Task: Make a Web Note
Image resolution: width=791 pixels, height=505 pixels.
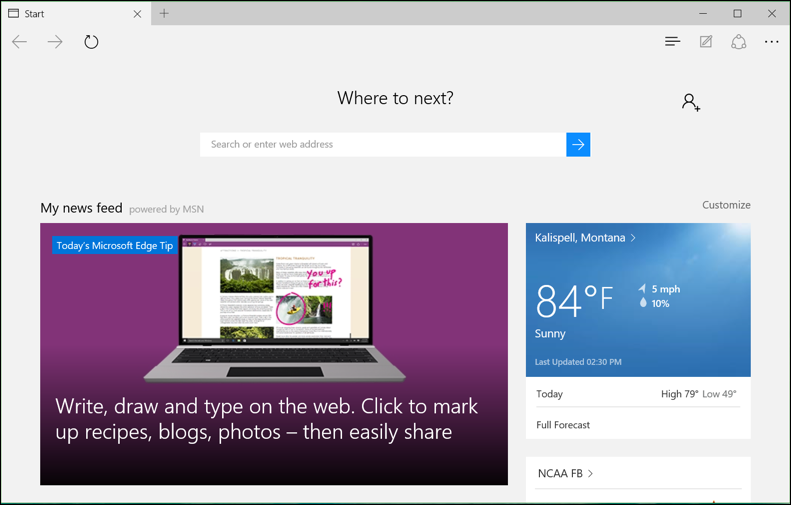Action: coord(706,41)
